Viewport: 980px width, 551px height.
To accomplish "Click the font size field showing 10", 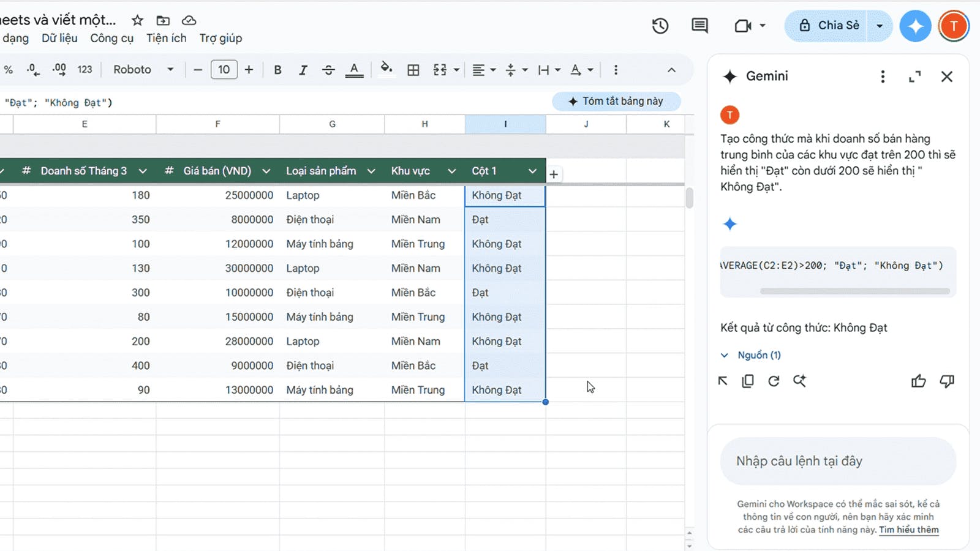I will tap(224, 70).
